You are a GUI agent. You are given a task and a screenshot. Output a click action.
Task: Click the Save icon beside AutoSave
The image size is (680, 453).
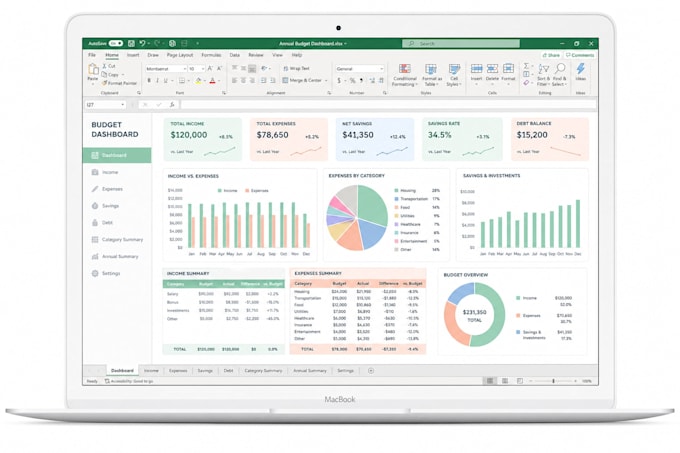tap(131, 43)
